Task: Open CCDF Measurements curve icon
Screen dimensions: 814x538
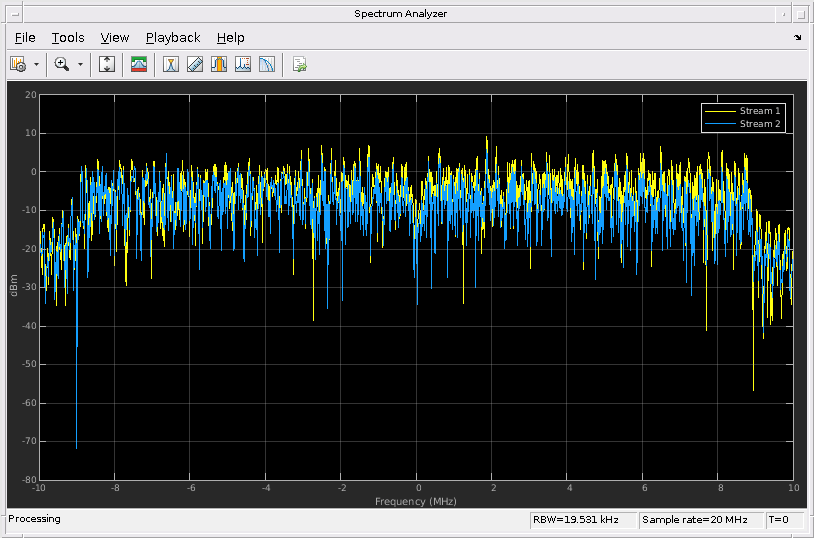Action: pyautogui.click(x=267, y=64)
